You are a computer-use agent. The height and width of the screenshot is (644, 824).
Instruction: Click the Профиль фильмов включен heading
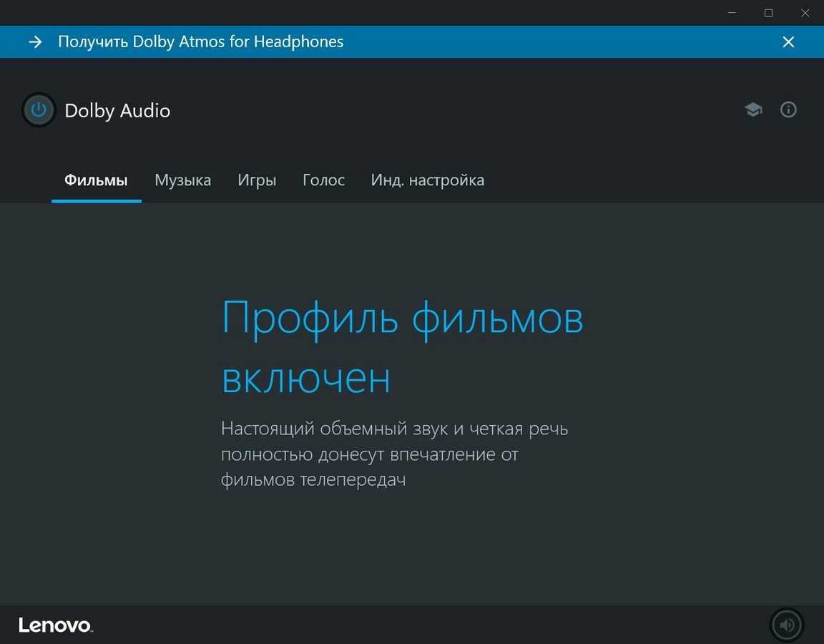pyautogui.click(x=402, y=347)
